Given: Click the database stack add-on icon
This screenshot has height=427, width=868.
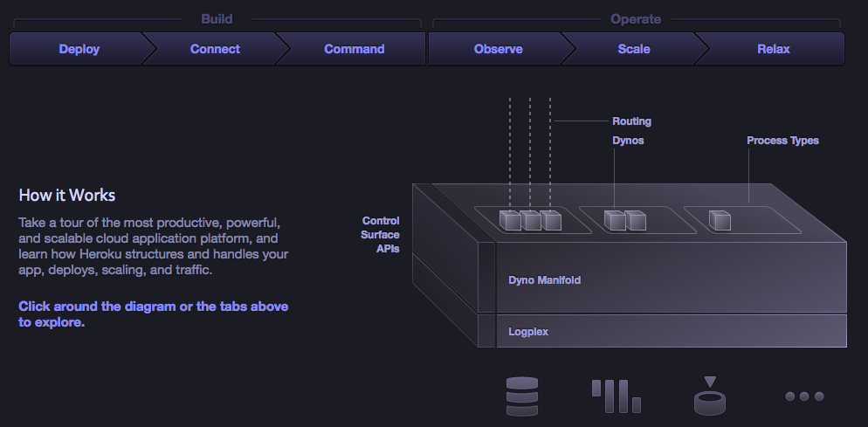Looking at the screenshot, I should click(522, 396).
